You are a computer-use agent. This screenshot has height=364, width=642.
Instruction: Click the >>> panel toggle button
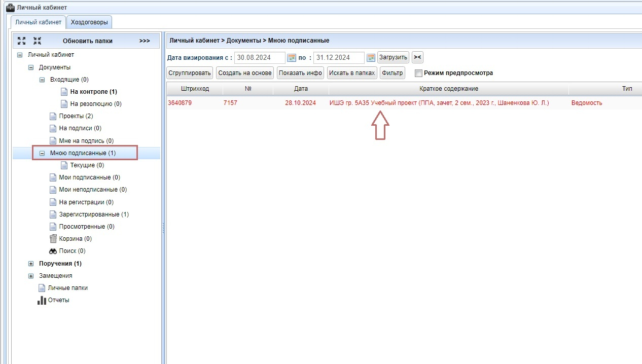[145, 41]
